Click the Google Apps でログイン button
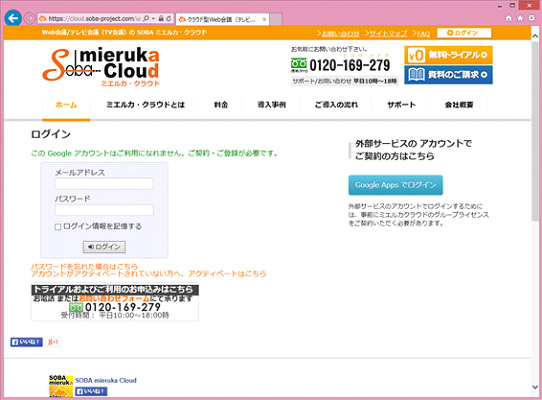The height and width of the screenshot is (400, 542). point(395,185)
